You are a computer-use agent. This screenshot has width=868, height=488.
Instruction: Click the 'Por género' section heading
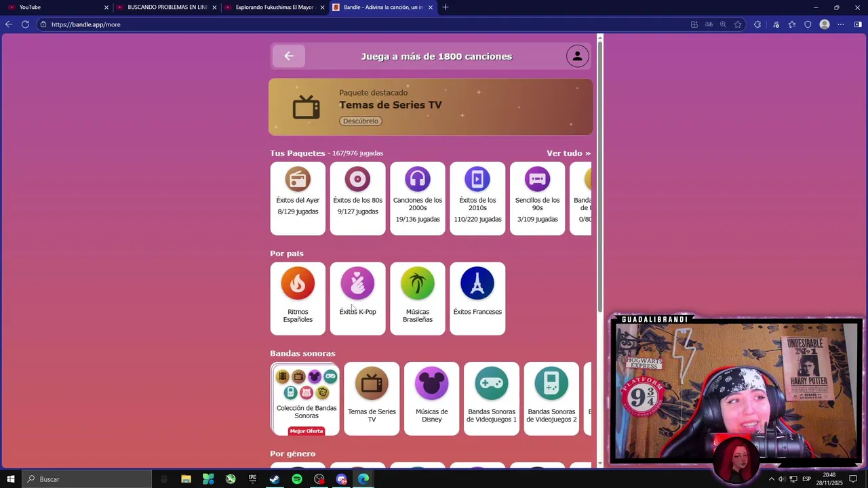[293, 453]
